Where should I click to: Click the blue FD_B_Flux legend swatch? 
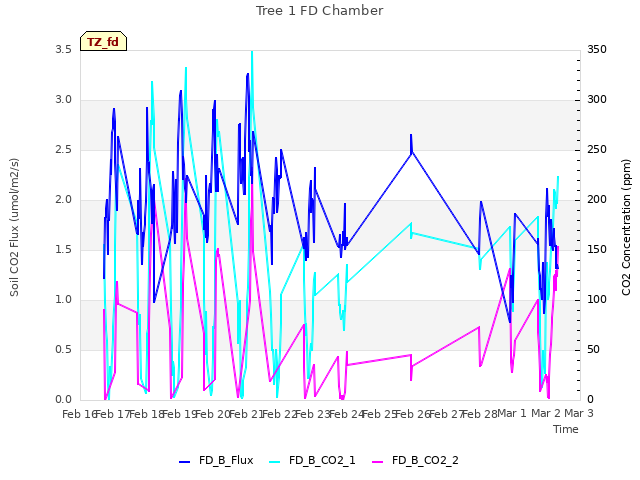pos(184,462)
